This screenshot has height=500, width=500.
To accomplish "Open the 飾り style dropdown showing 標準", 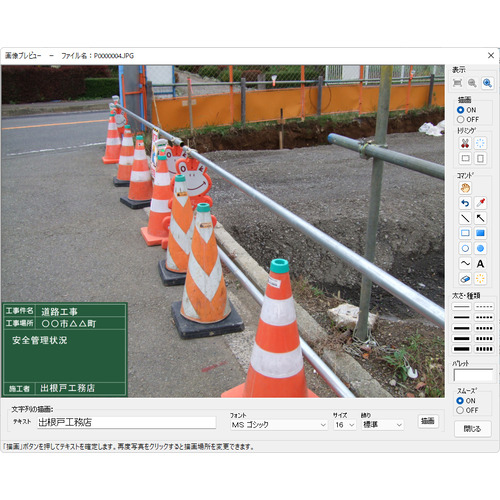I will 382,425.
